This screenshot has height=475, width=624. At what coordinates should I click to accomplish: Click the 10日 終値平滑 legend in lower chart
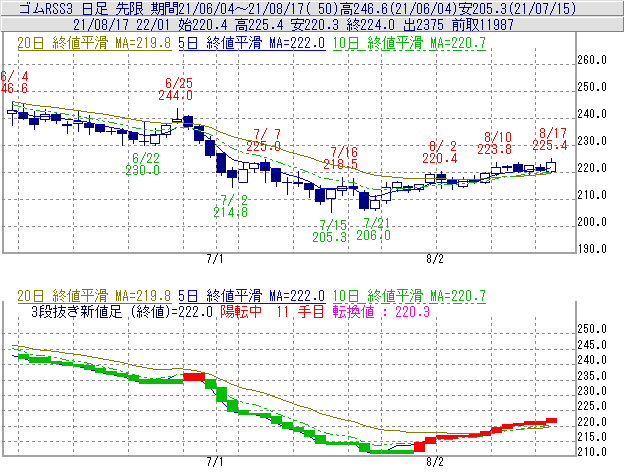pos(409,296)
